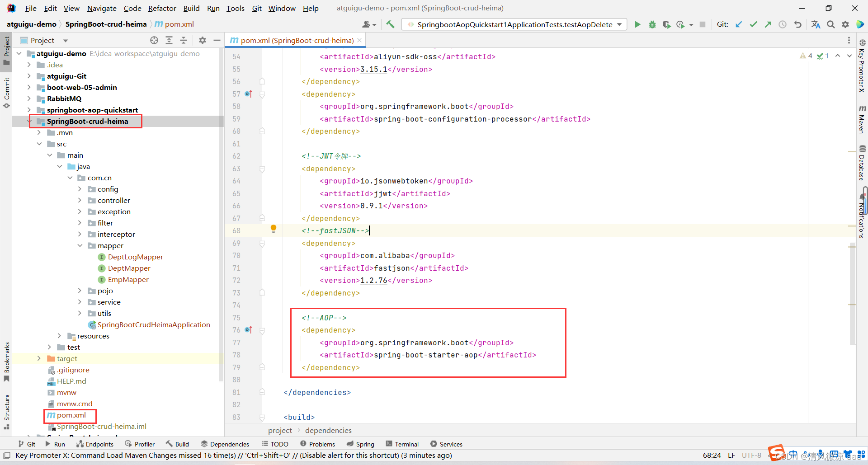This screenshot has height=465, width=868.
Task: Select pom.xml in the project tree
Action: [x=71, y=415]
